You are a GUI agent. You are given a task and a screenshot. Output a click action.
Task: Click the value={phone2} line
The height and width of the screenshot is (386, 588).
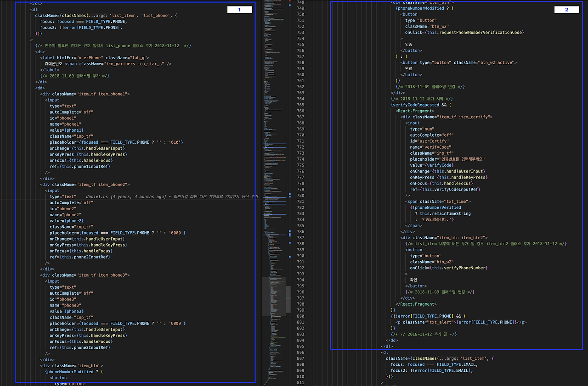pos(67,221)
